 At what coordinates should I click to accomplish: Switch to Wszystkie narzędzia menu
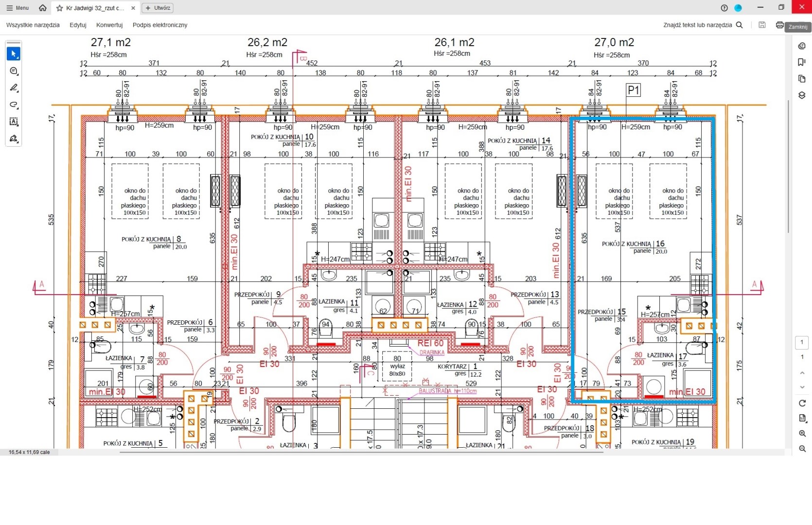(x=33, y=25)
